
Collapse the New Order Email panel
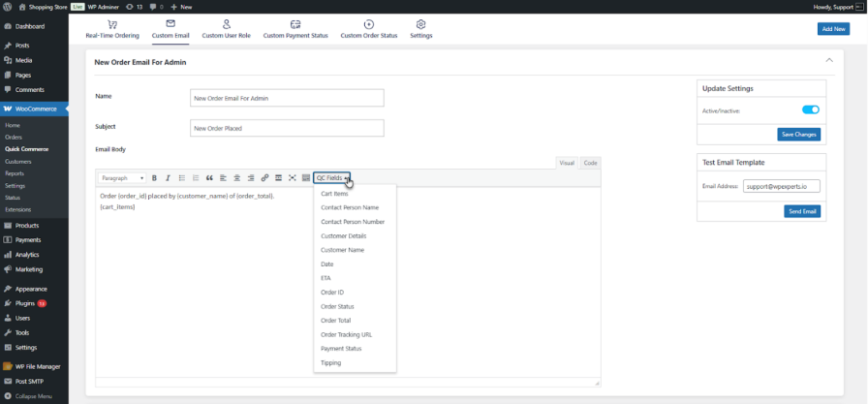828,61
